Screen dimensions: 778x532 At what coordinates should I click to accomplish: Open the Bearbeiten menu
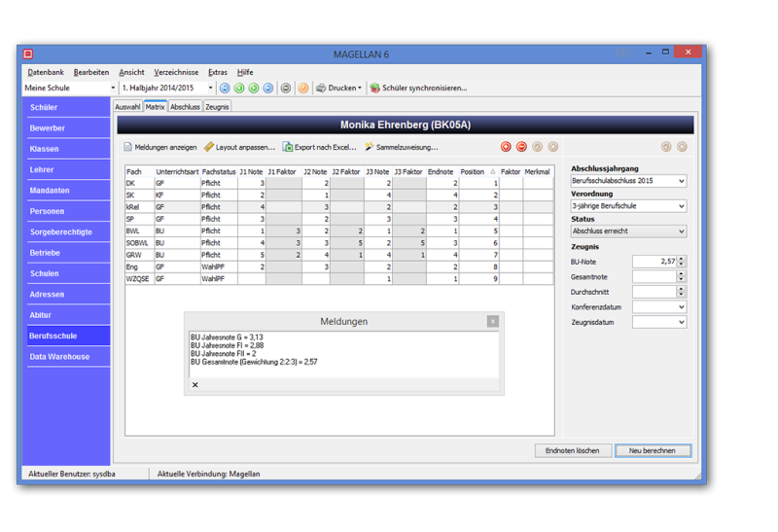pyautogui.click(x=91, y=72)
